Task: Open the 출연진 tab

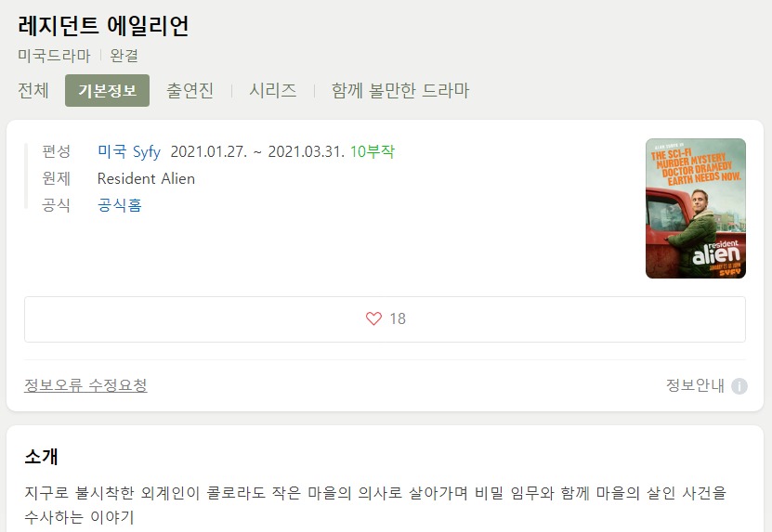Action: click(190, 91)
